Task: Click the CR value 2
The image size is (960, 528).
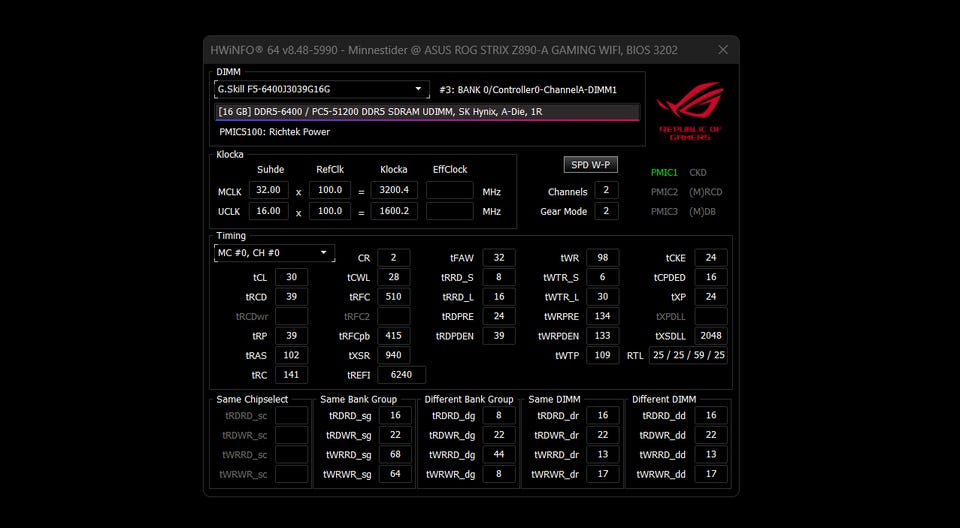Action: pos(394,258)
